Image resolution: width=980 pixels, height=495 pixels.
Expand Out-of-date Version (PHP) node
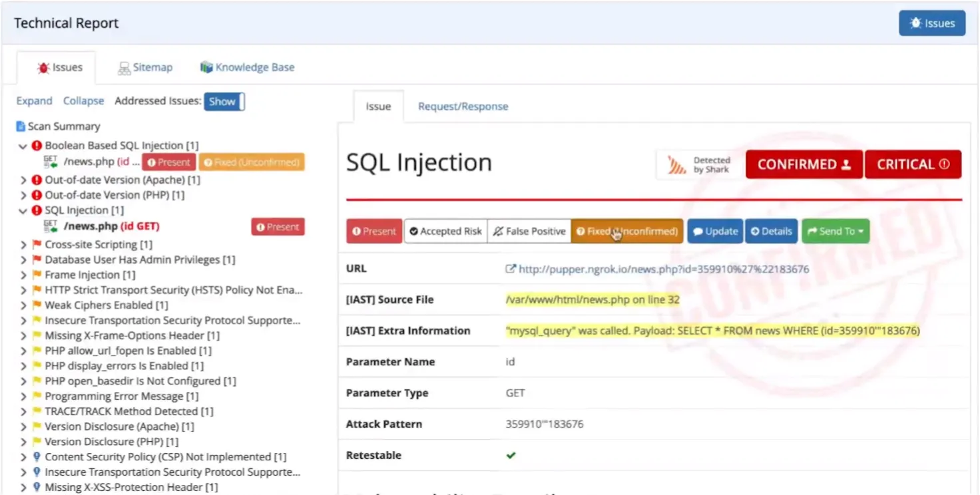(x=23, y=196)
